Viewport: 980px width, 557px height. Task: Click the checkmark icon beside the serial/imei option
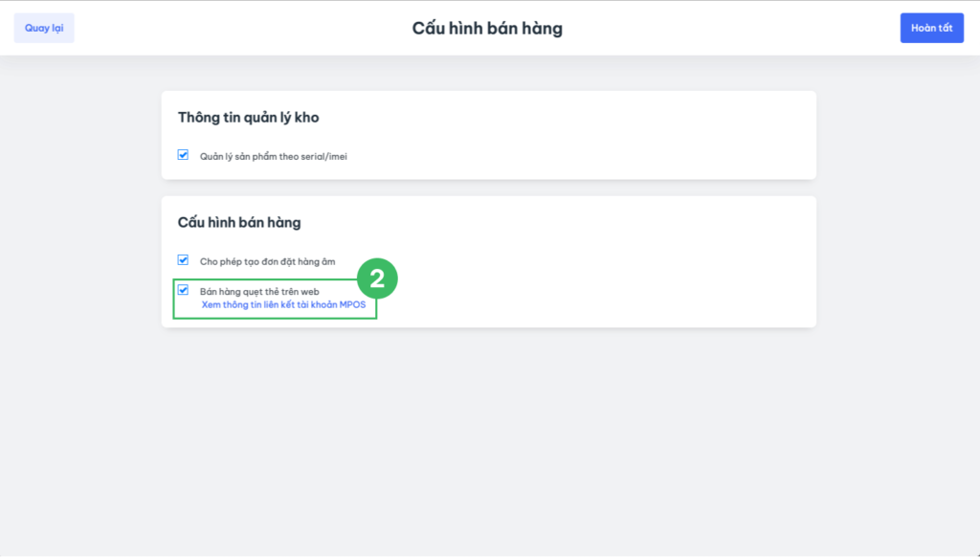183,155
